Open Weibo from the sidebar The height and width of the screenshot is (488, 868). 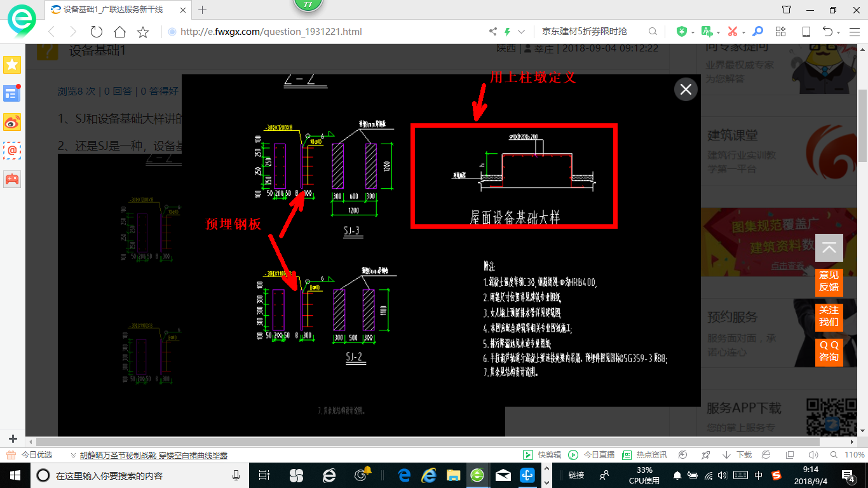click(x=12, y=122)
